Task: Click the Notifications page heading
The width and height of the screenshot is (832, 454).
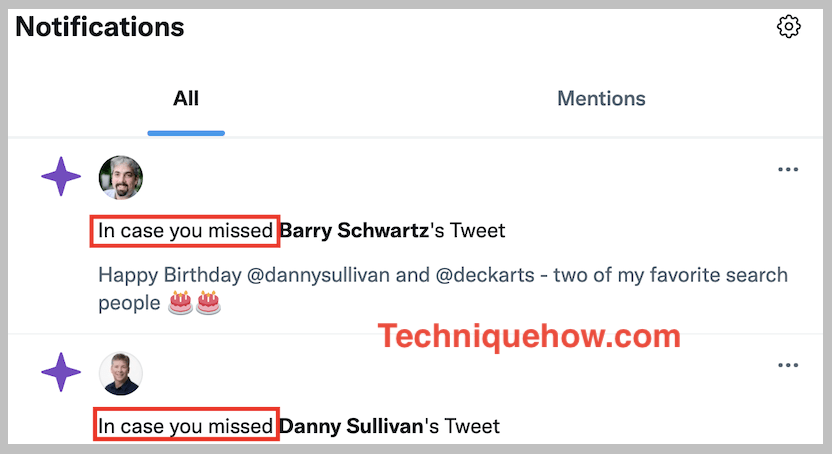Action: [x=100, y=27]
